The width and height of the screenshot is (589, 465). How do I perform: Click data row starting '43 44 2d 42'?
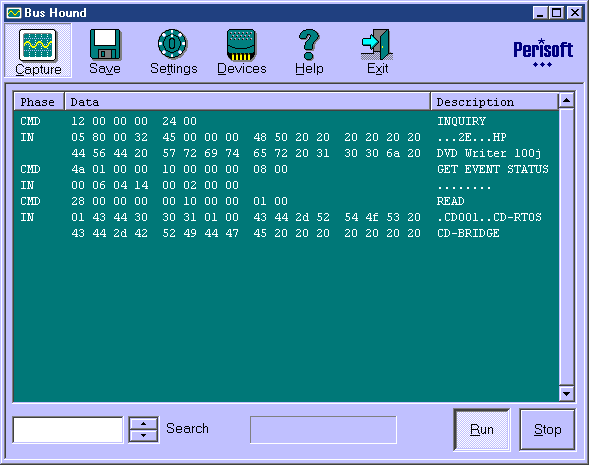tap(246, 233)
